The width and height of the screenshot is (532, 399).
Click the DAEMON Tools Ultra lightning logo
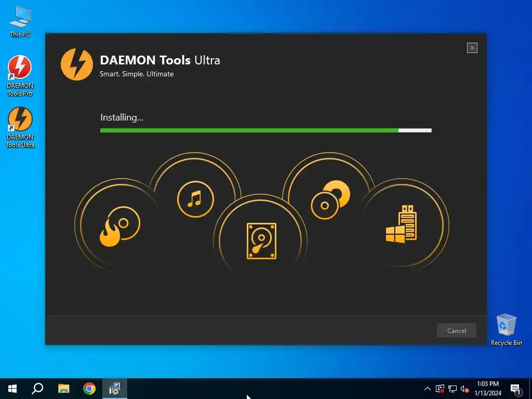tap(77, 64)
